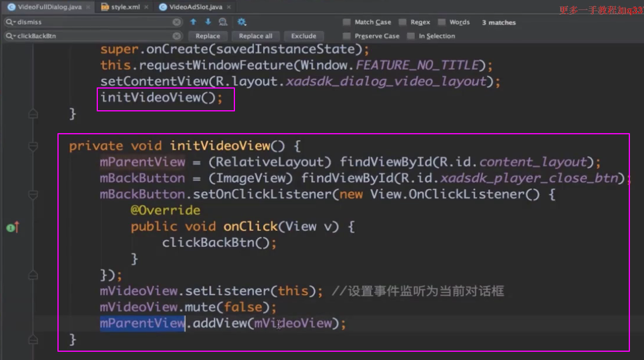Screen dimensions: 644x360
Task: Enable the Words checkbox
Action: coord(441,22)
